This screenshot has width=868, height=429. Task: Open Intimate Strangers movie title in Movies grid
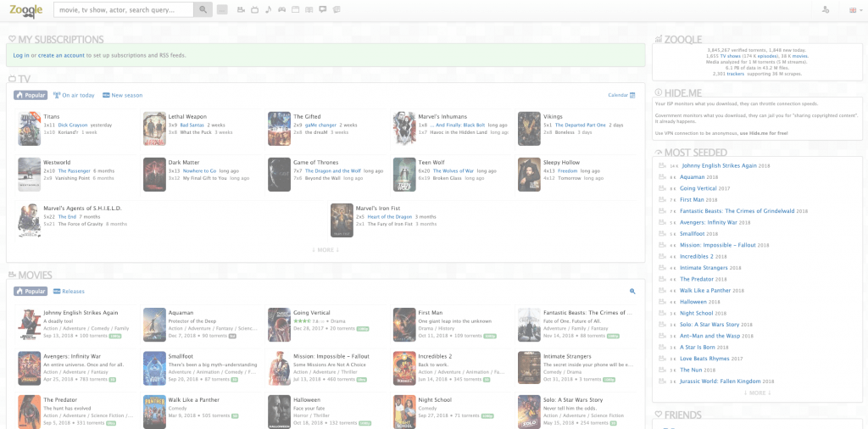coord(567,356)
